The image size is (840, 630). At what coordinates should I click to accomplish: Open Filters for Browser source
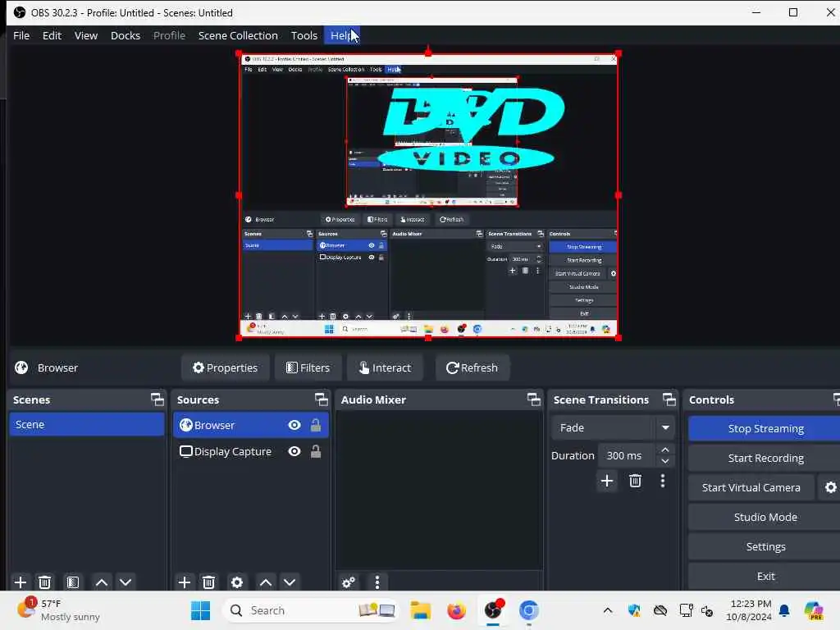[x=308, y=367]
